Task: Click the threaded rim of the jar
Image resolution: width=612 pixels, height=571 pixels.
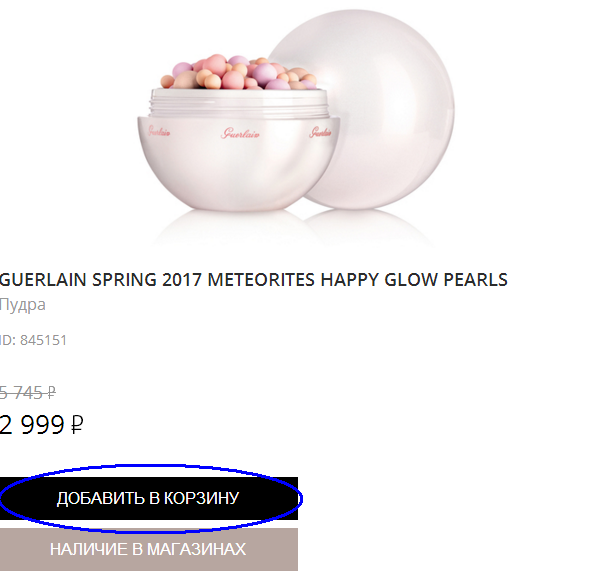Action: pos(238,103)
